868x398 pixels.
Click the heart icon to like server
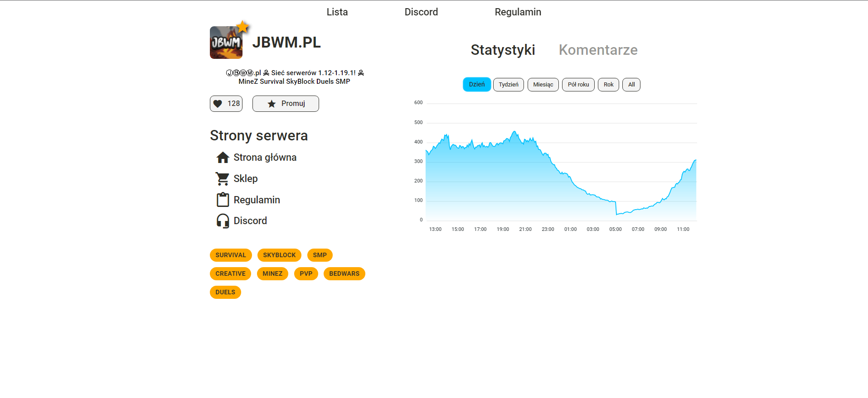pos(218,104)
